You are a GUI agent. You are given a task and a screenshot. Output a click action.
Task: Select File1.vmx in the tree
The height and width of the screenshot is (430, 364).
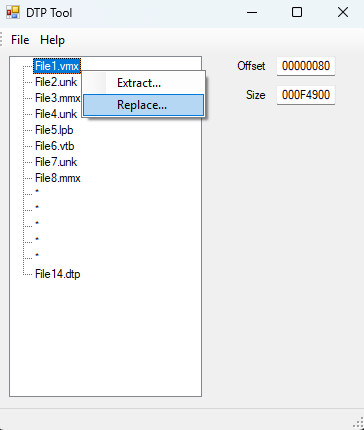pyautogui.click(x=57, y=66)
